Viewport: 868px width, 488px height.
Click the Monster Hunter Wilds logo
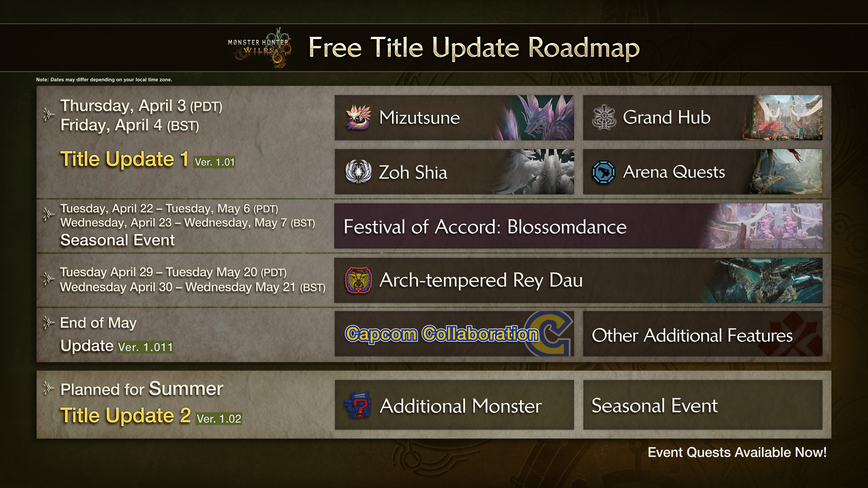tap(259, 48)
